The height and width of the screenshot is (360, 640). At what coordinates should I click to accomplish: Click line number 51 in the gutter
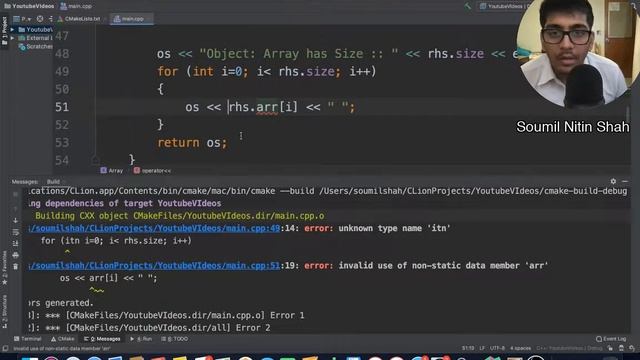click(62, 107)
